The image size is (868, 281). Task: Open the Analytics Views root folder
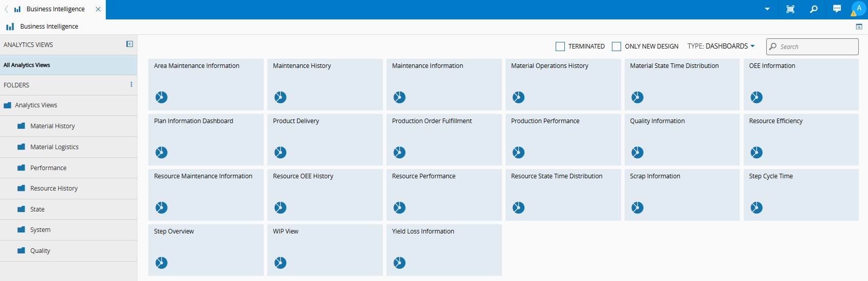pyautogui.click(x=68, y=105)
